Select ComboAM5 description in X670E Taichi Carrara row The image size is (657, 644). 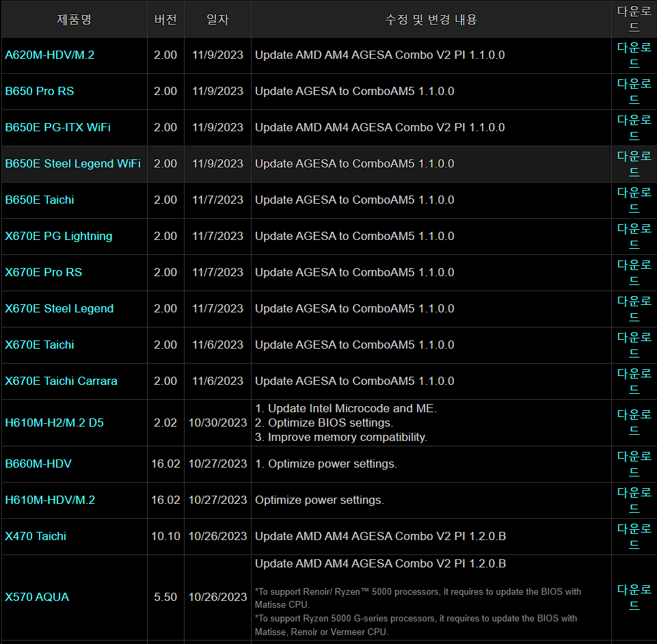354,381
